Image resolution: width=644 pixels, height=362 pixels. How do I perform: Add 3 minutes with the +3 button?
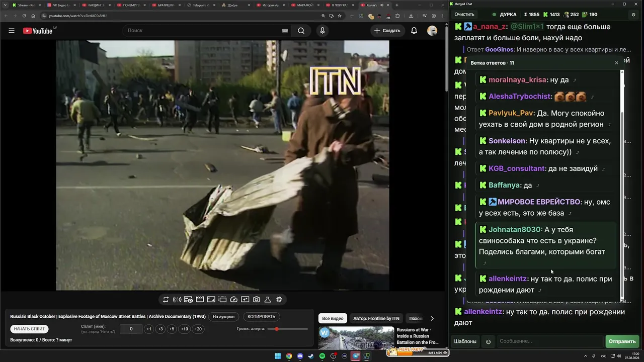pyautogui.click(x=160, y=329)
